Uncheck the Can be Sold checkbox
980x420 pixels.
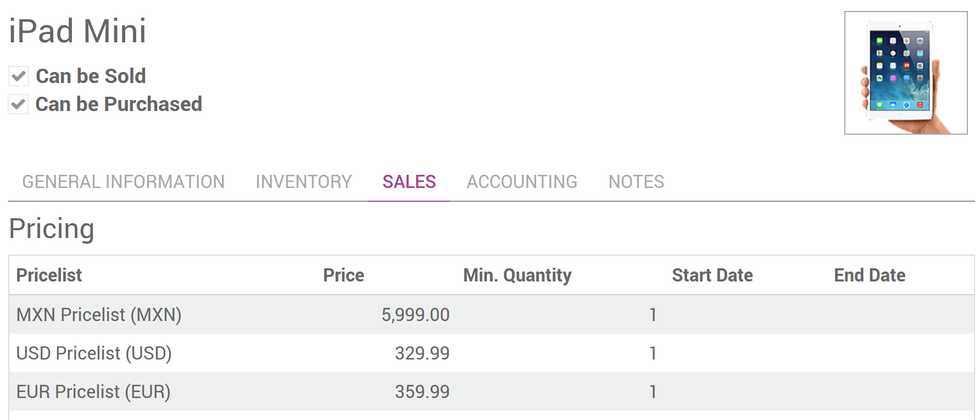click(18, 76)
